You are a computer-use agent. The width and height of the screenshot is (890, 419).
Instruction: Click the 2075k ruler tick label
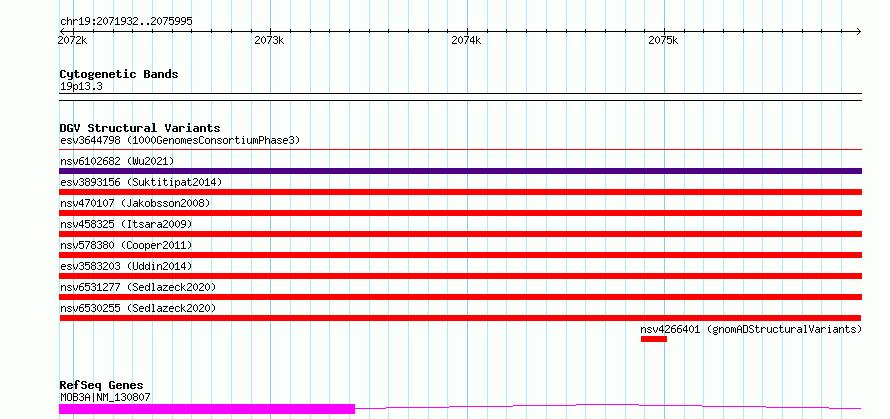coord(663,40)
